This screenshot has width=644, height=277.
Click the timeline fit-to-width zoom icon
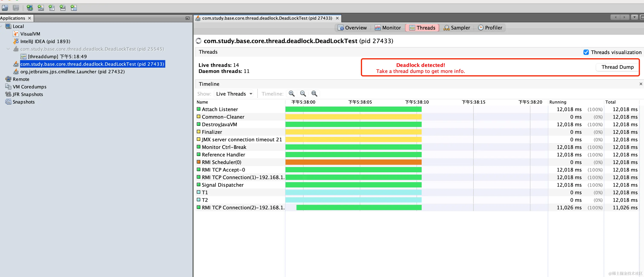tap(314, 94)
